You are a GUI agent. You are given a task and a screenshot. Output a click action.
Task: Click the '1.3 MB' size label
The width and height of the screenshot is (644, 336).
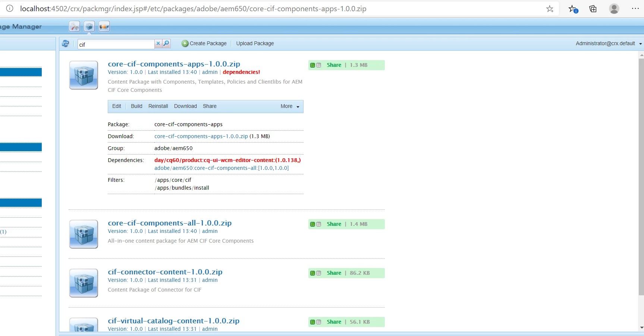pos(358,65)
